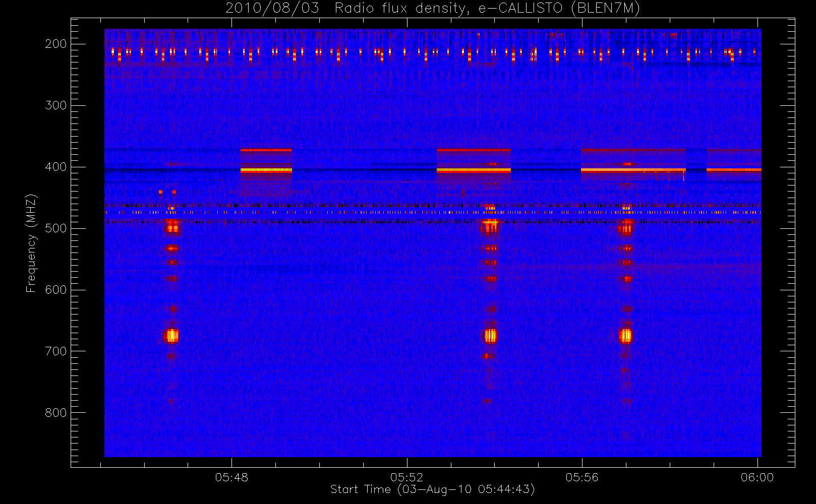Click the 200 frequency tick label
The image size is (816, 504).
55,44
